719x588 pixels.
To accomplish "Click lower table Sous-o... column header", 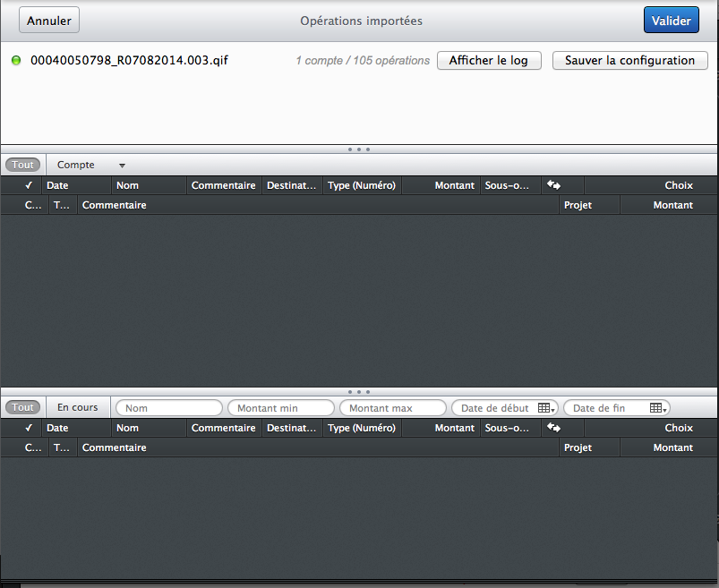I will [509, 428].
